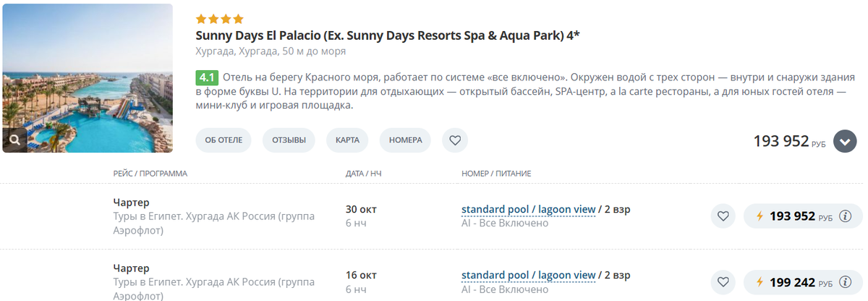Show info for the 199 242 руб offer
868x301 pixels.
pyautogui.click(x=845, y=282)
